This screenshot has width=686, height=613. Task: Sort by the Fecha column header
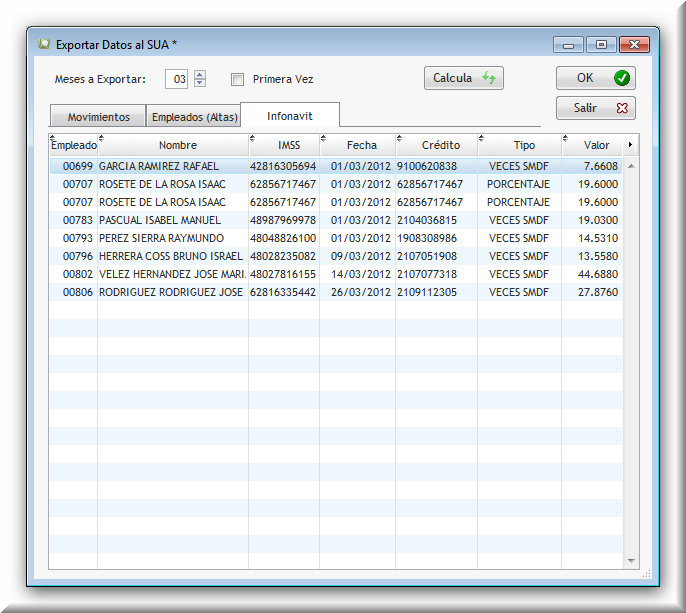pos(358,145)
